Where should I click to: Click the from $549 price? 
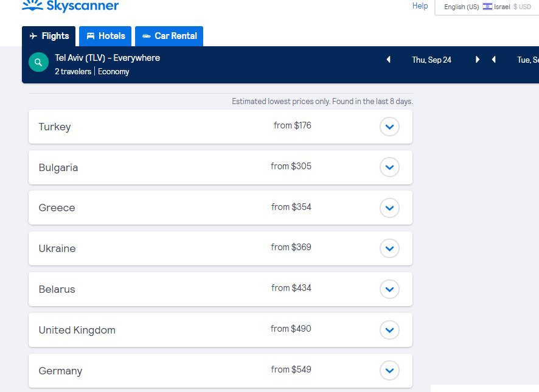[291, 369]
